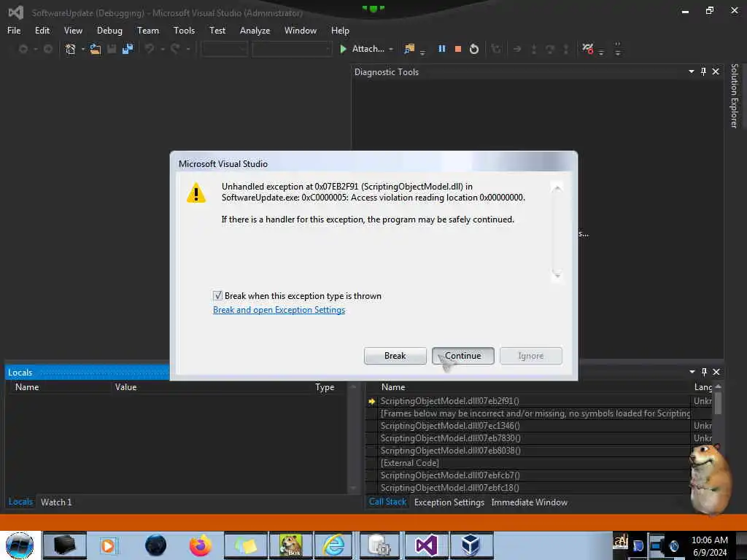Click the Visual Studio logo in title bar
This screenshot has height=560, width=747.
(16, 12)
